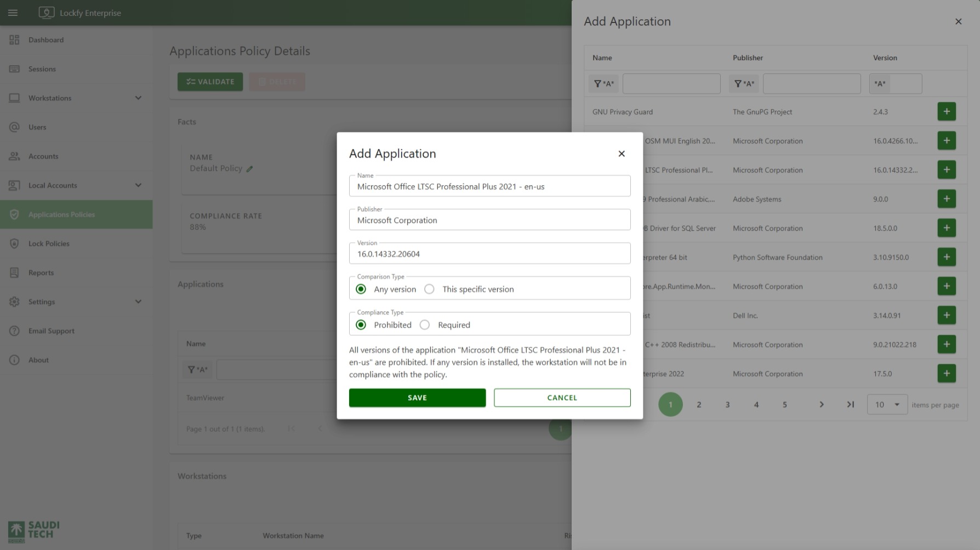The image size is (980, 550).
Task: Expand the Local Accounts sidebar chevron
Action: pyautogui.click(x=138, y=185)
